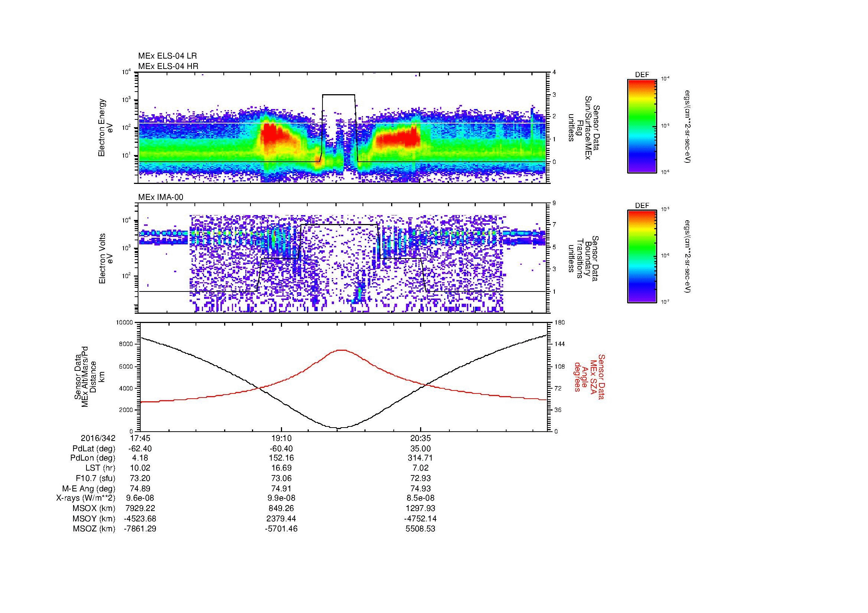
Task: Click the "Sun/Surface/MEx Flag unitless" axis label
Action: [582, 128]
